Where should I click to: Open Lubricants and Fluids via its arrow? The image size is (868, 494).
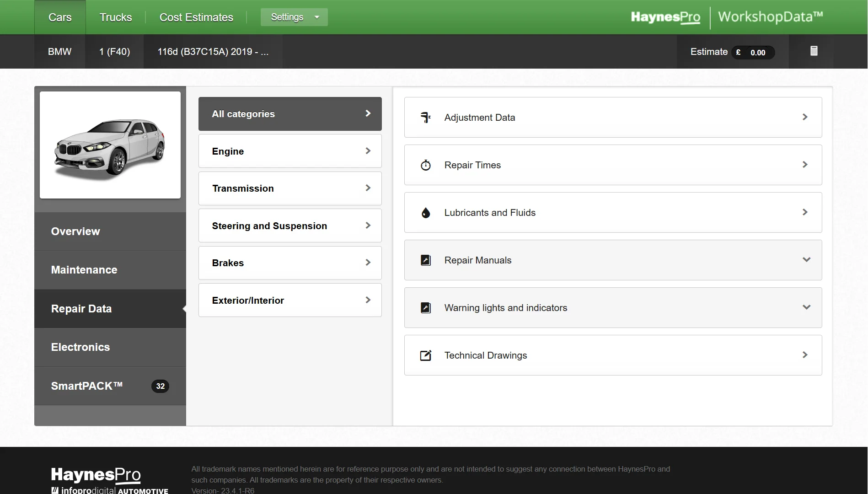[805, 212]
